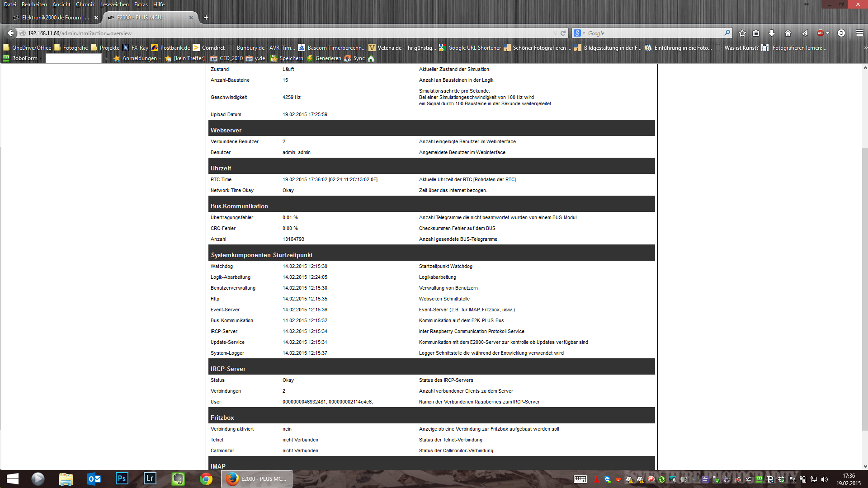868x488 pixels.
Task: Open the Chronik menu
Action: [x=85, y=5]
